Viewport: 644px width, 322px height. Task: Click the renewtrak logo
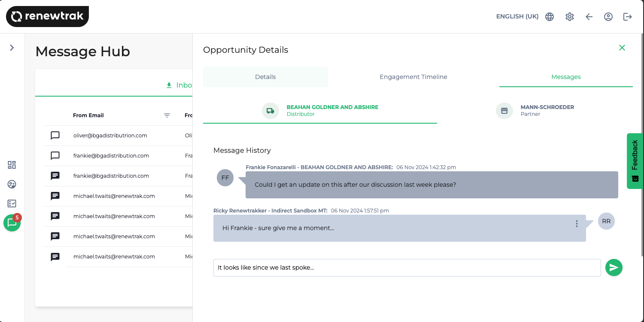click(47, 17)
